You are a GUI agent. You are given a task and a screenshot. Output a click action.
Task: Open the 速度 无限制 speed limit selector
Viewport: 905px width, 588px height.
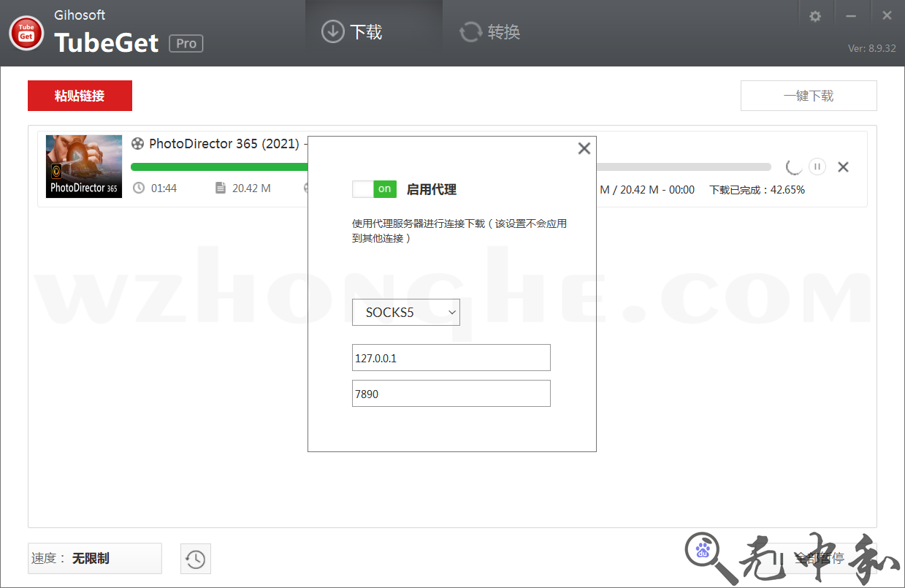(94, 559)
